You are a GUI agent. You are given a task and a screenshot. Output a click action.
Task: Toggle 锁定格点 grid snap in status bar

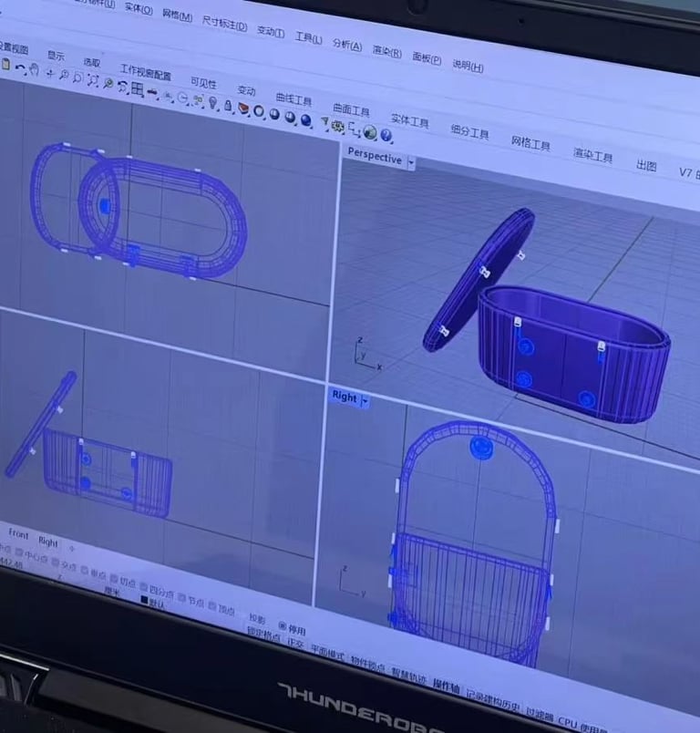263,635
